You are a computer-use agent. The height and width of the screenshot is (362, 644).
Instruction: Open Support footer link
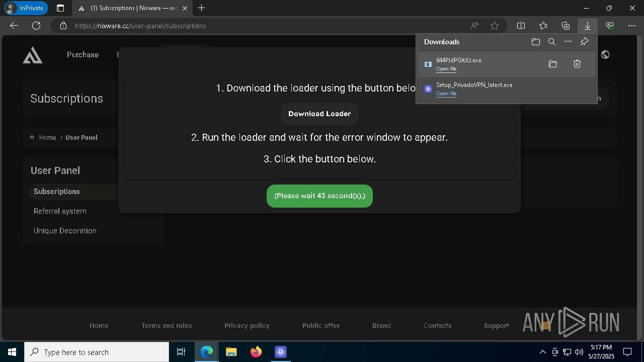(497, 325)
